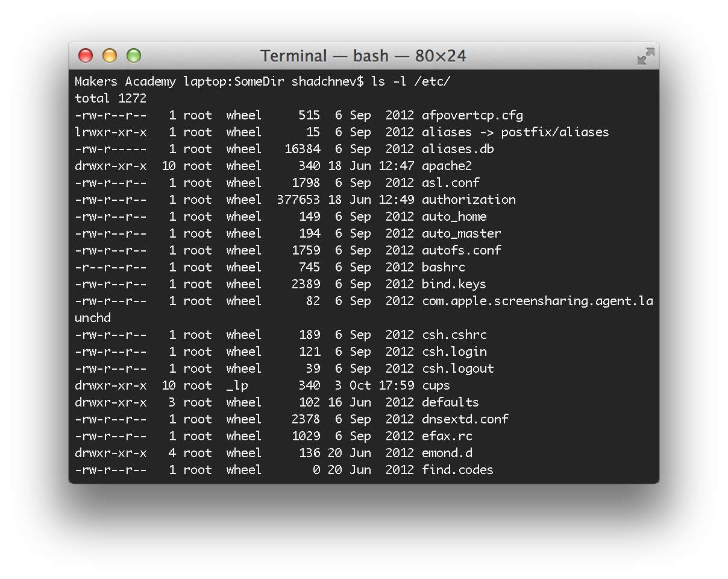Click the bind.keys filename
This screenshot has width=728, height=579.
(454, 284)
